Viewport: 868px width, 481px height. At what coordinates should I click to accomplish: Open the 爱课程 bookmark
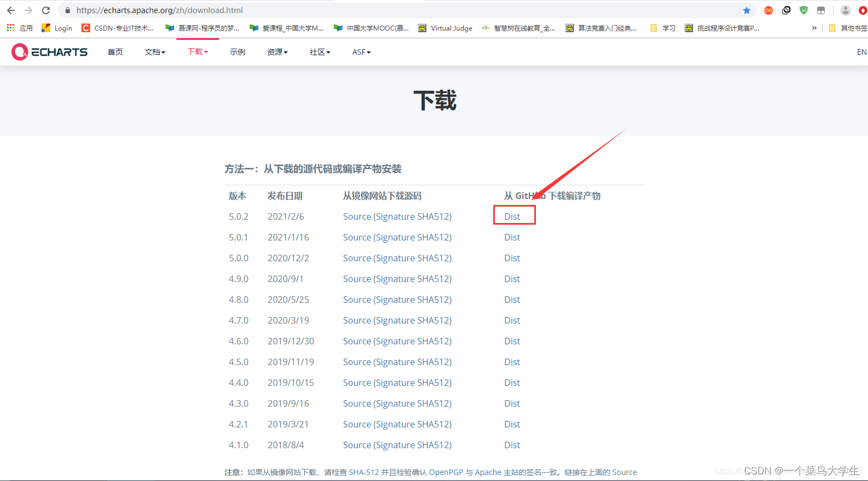click(286, 28)
